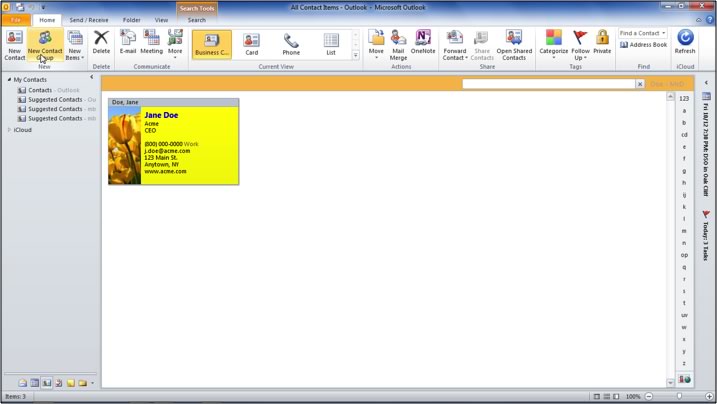Screen dimensions: 717x404
Task: Click the iCloud Refresh button
Action: click(x=685, y=42)
